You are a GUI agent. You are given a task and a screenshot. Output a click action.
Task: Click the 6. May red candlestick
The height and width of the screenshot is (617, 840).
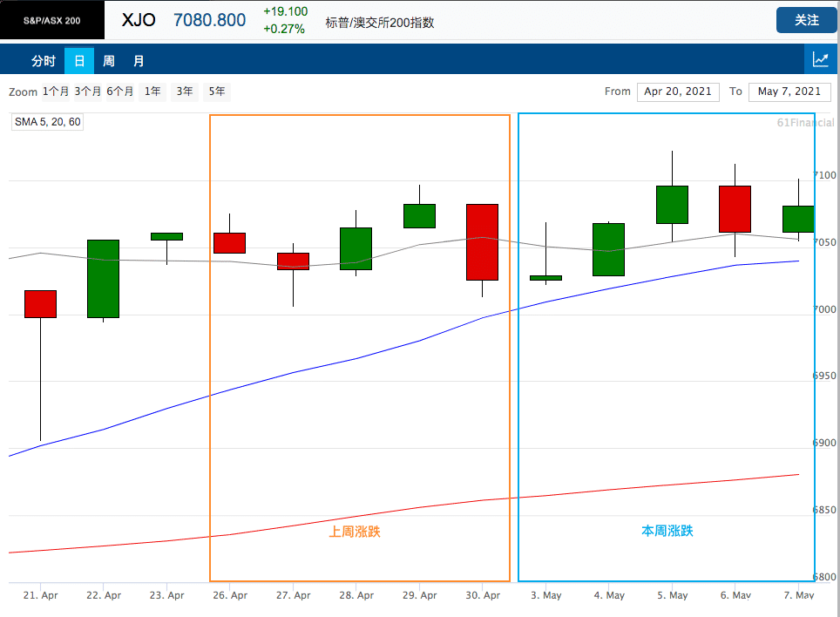735,209
